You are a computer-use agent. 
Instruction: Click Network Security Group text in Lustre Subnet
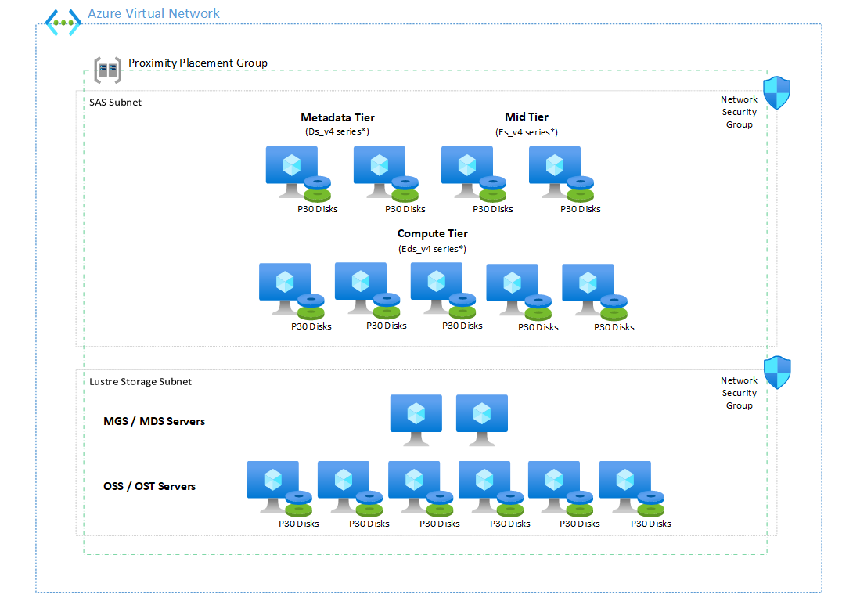click(x=739, y=393)
